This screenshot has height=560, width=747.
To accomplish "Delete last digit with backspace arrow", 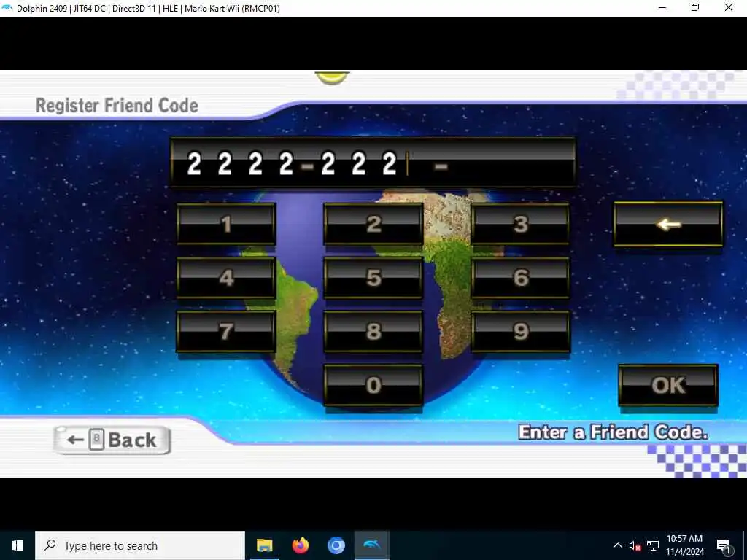I will coord(668,225).
